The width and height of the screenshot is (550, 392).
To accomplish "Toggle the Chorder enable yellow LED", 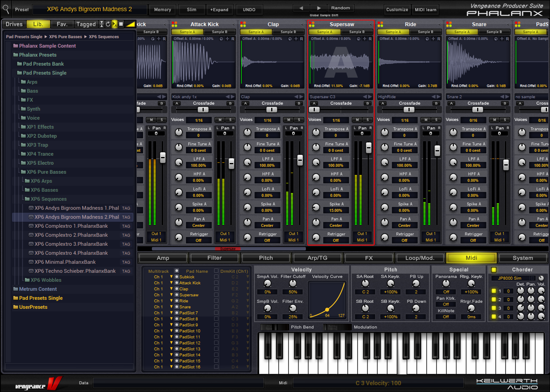I will tap(494, 270).
